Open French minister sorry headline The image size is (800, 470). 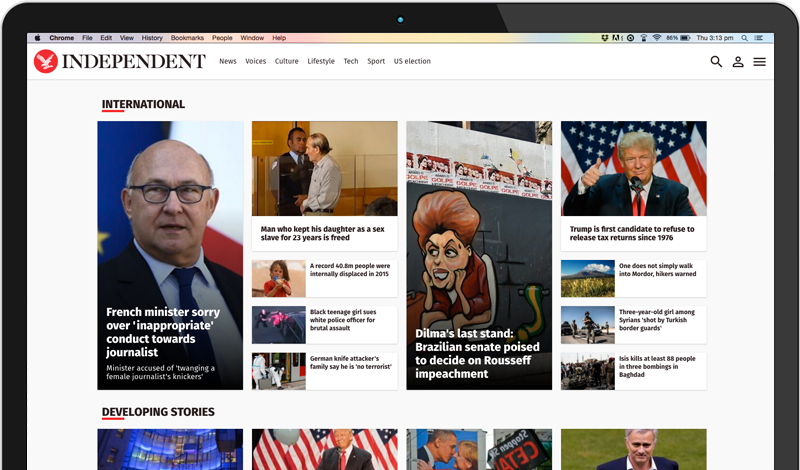(x=163, y=332)
